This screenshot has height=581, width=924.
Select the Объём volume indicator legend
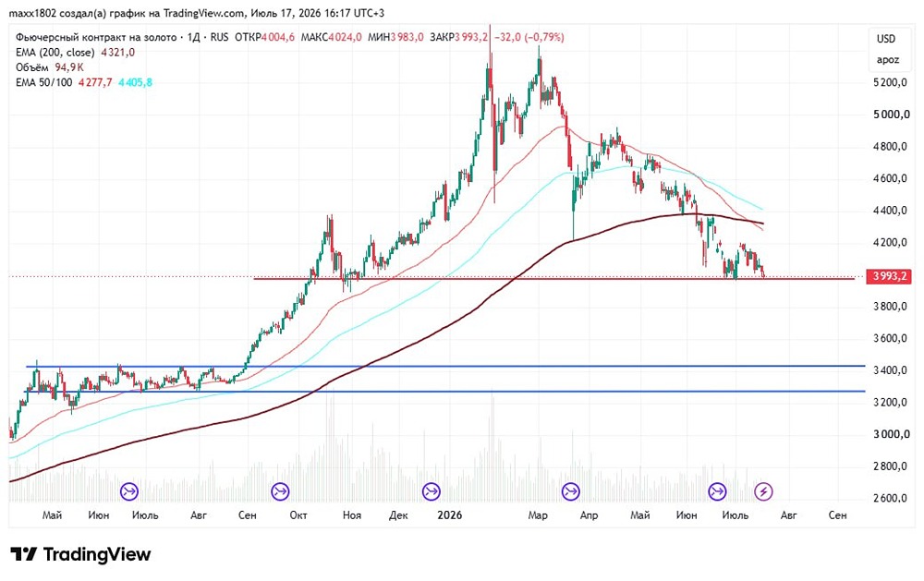(31, 67)
